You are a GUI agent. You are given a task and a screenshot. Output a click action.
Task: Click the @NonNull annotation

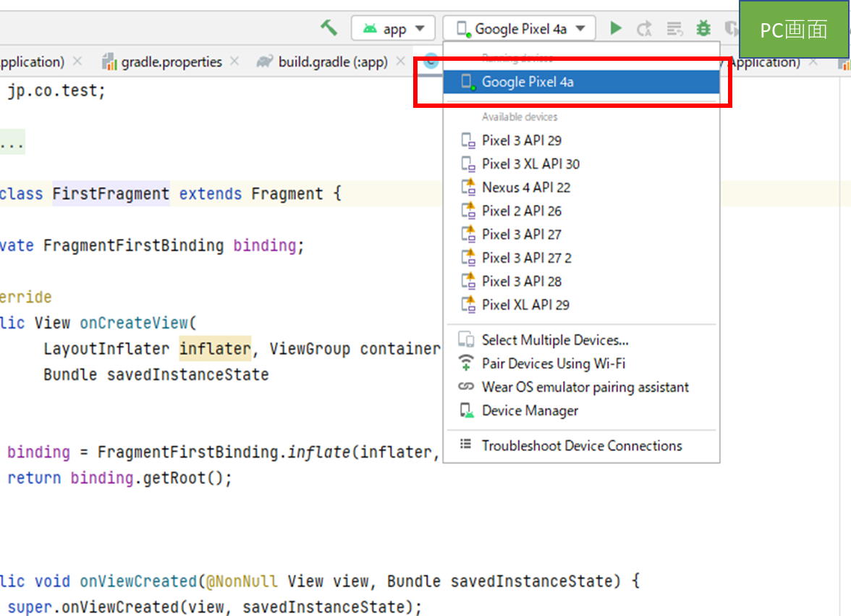(x=242, y=581)
